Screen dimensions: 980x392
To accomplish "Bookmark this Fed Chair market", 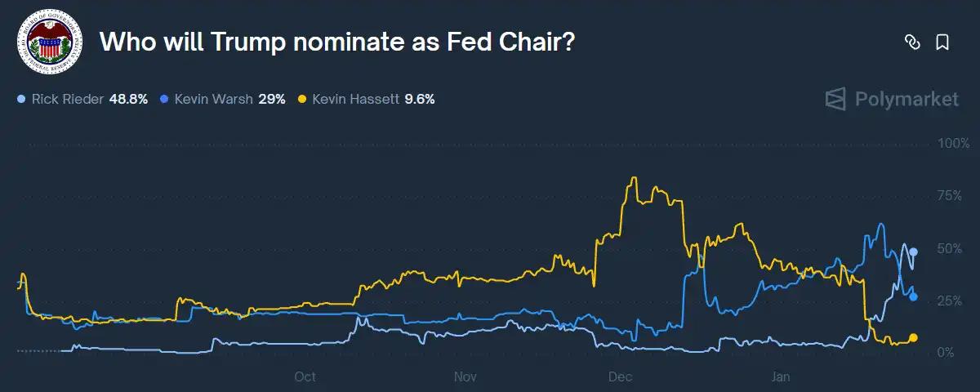I will coord(942,42).
